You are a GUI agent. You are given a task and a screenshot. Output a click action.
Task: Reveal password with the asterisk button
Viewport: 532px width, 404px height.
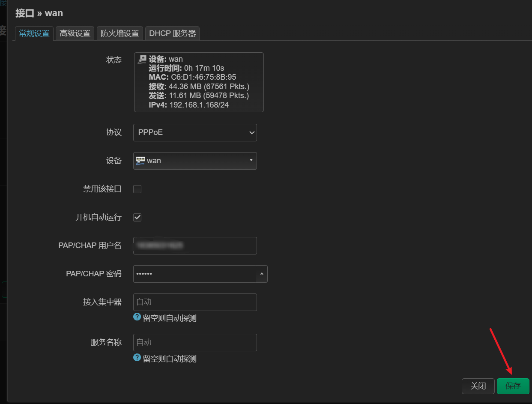(262, 274)
